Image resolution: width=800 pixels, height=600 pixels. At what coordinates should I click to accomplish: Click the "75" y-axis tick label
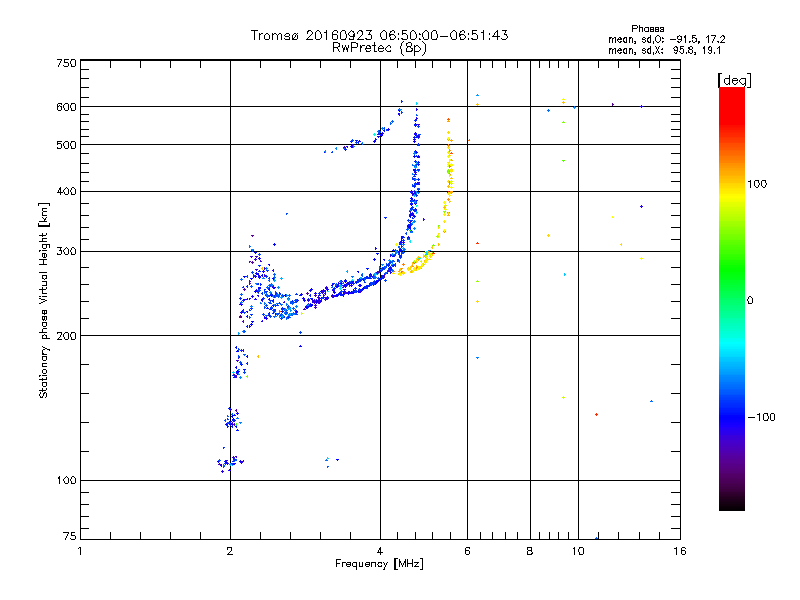coord(70,536)
